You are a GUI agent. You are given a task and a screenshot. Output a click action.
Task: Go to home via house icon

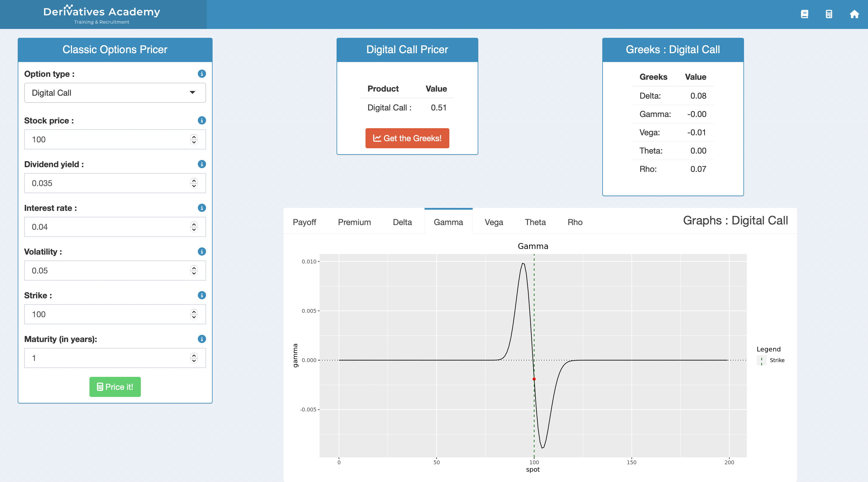(x=854, y=14)
